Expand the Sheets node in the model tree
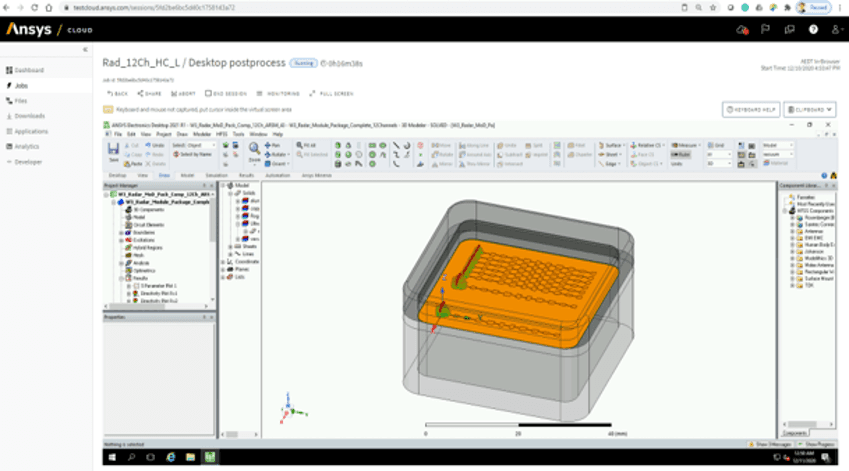Viewport: 849px width, 471px height. coord(230,246)
